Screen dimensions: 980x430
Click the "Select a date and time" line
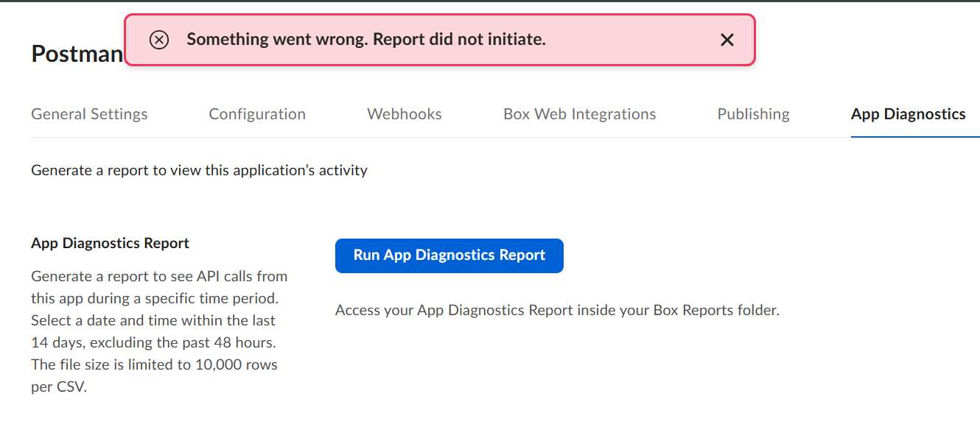(153, 320)
